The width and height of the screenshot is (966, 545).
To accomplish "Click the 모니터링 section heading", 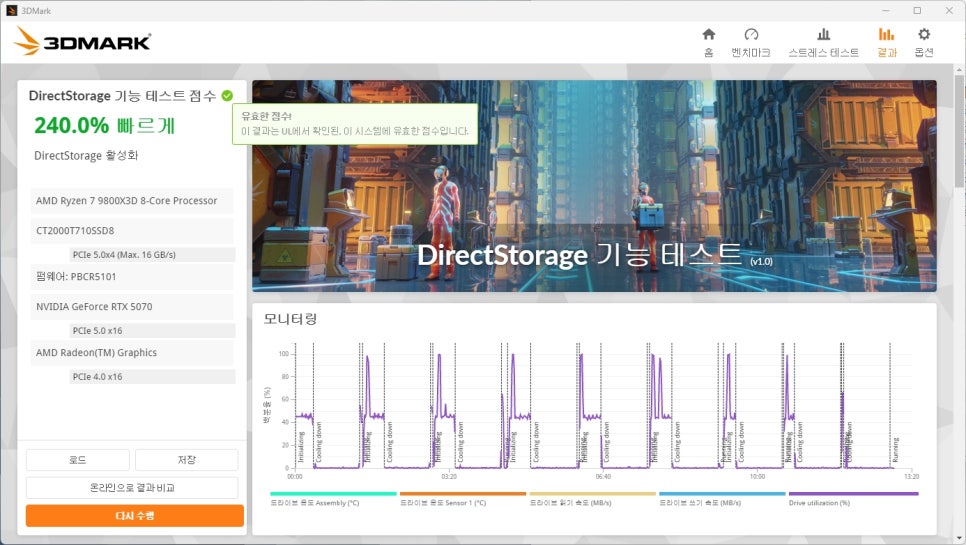I will pyautogui.click(x=290, y=319).
